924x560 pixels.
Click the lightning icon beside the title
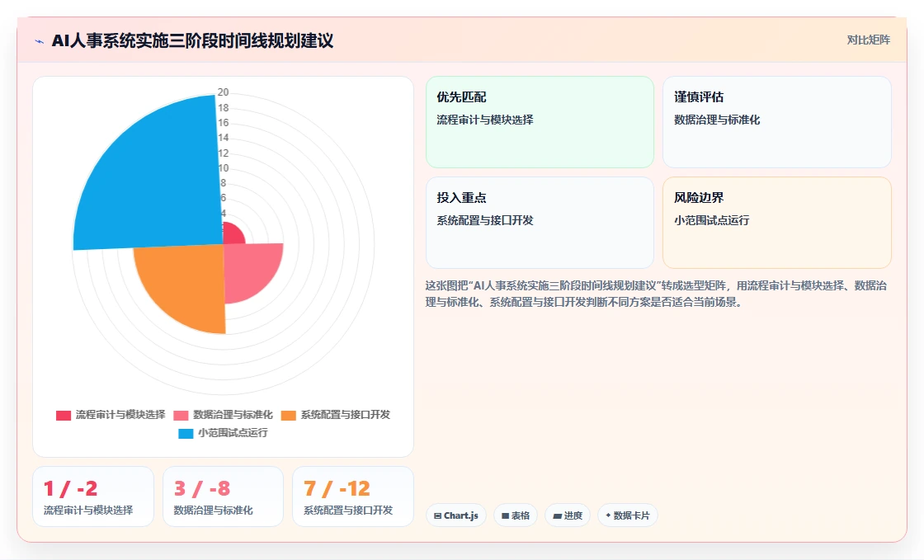point(40,41)
